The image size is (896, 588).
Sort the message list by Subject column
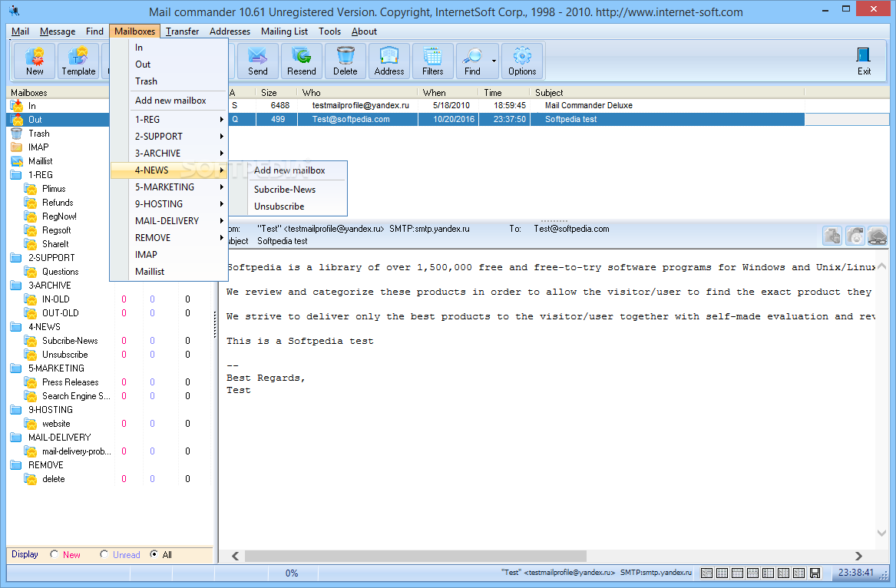pos(666,93)
